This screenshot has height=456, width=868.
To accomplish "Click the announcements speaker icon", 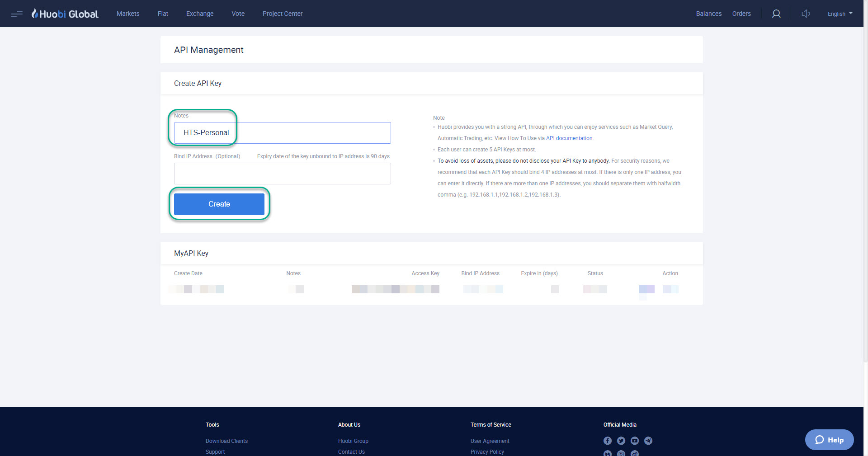I will tap(806, 14).
